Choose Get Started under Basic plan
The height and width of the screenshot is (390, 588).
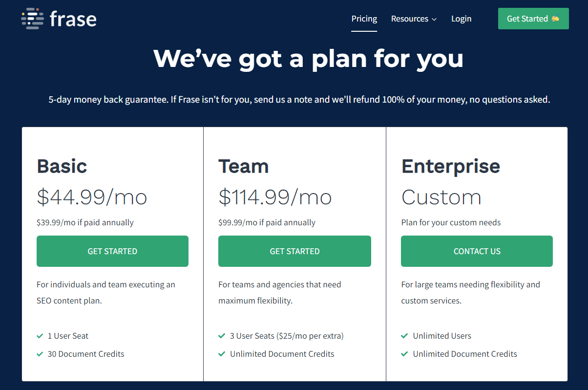click(x=112, y=251)
